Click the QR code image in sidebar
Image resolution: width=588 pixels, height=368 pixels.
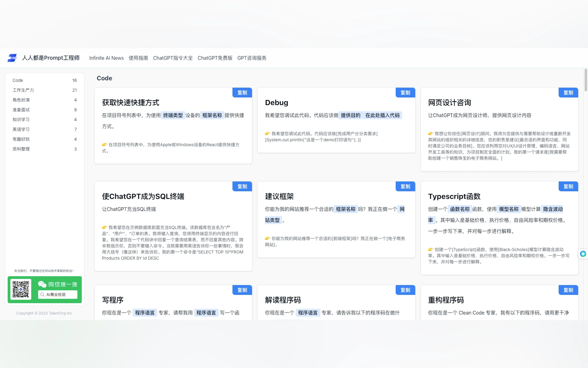click(21, 289)
